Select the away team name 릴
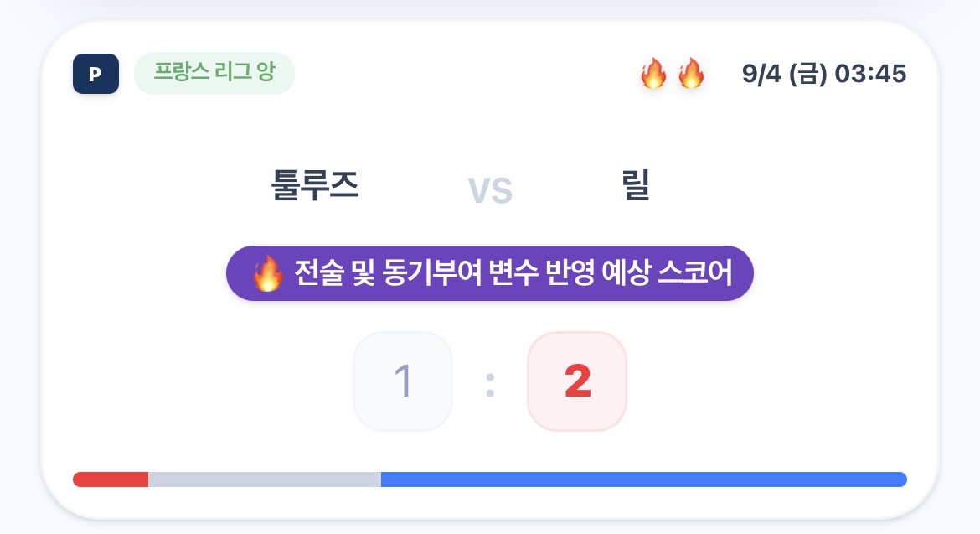Image resolution: width=980 pixels, height=534 pixels. (x=636, y=185)
